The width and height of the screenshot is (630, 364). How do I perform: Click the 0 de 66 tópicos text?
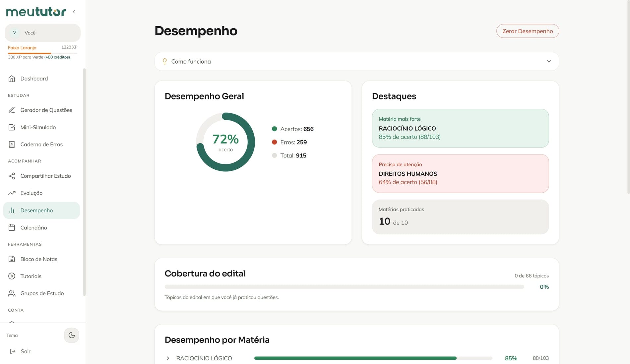pyautogui.click(x=532, y=276)
